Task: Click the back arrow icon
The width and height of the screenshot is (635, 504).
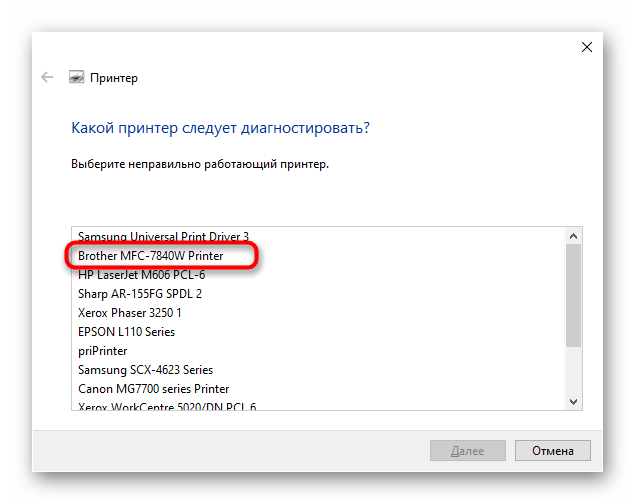Action: pyautogui.click(x=47, y=77)
